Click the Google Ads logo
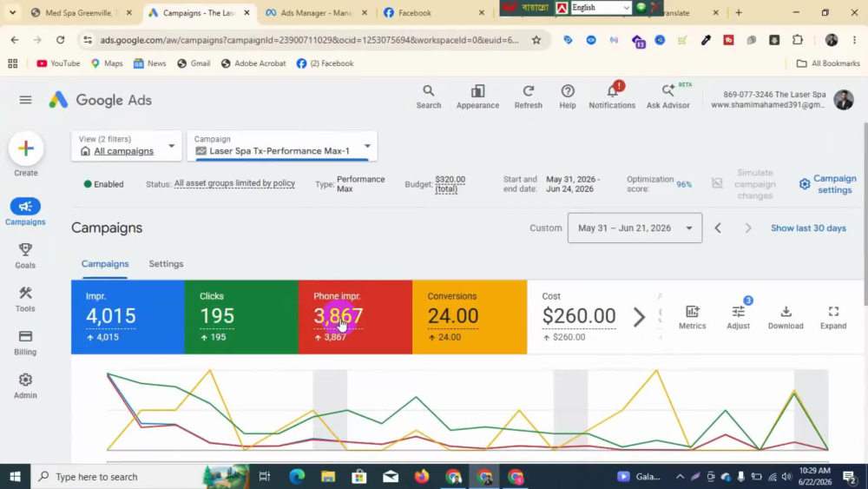 100,100
